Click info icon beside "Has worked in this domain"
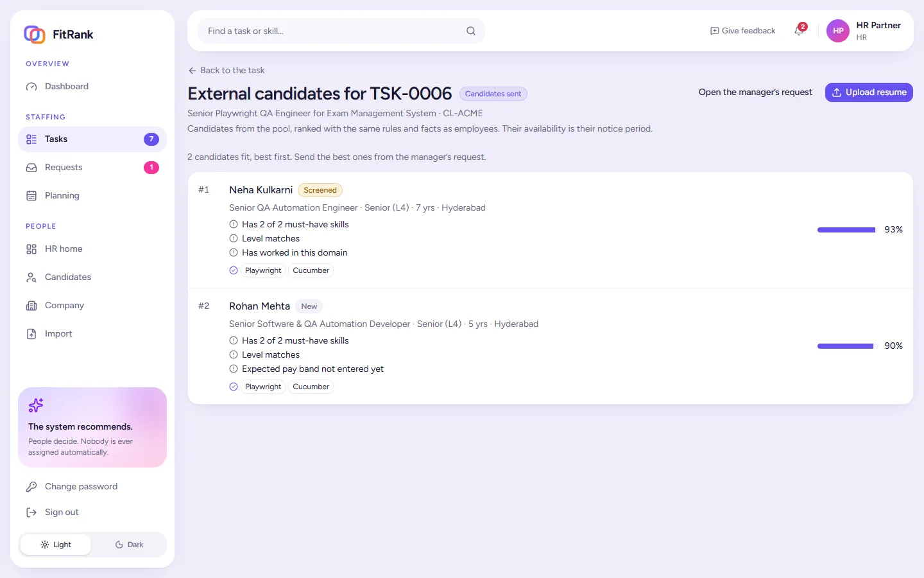Screen dimensions: 924x578 (x=234, y=253)
